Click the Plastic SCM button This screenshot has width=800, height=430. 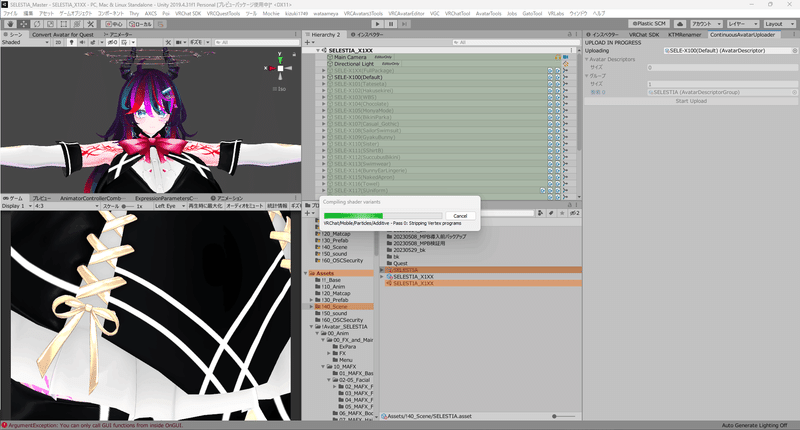pos(649,24)
